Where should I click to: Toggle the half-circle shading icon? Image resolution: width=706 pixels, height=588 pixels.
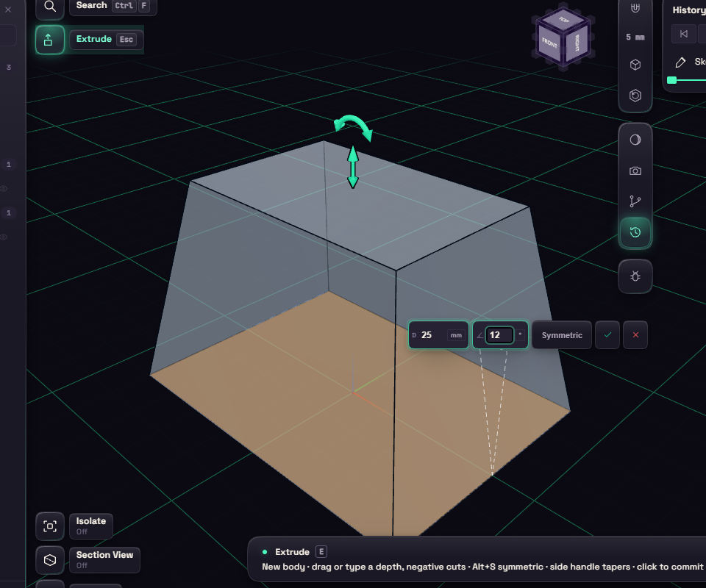[x=635, y=140]
